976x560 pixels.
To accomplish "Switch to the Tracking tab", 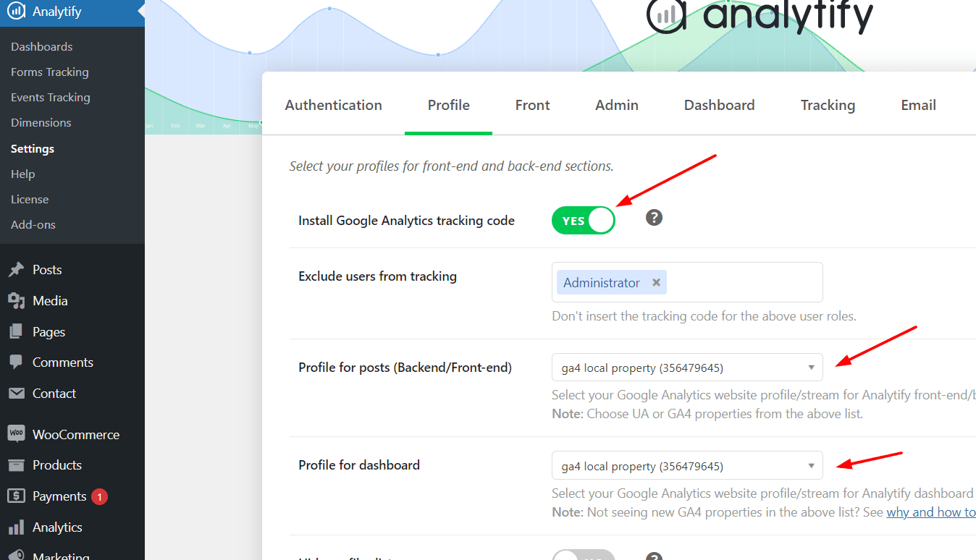I will 828,105.
